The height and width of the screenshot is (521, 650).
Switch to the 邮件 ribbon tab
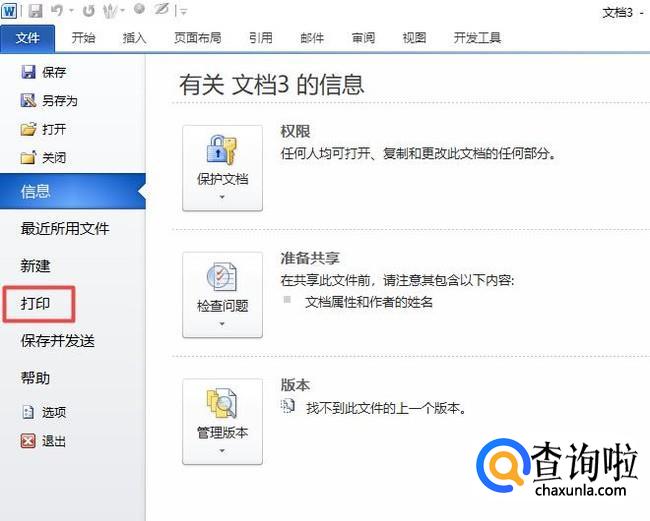312,38
